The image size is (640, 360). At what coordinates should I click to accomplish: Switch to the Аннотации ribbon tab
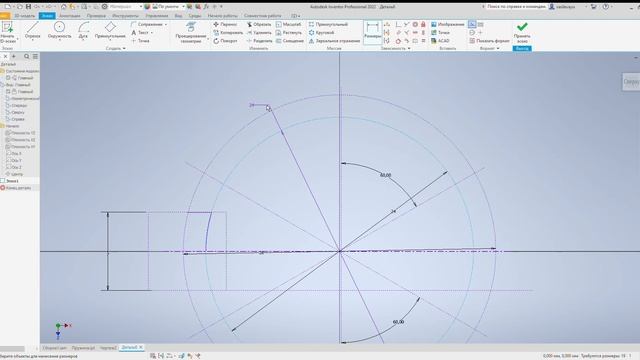69,16
